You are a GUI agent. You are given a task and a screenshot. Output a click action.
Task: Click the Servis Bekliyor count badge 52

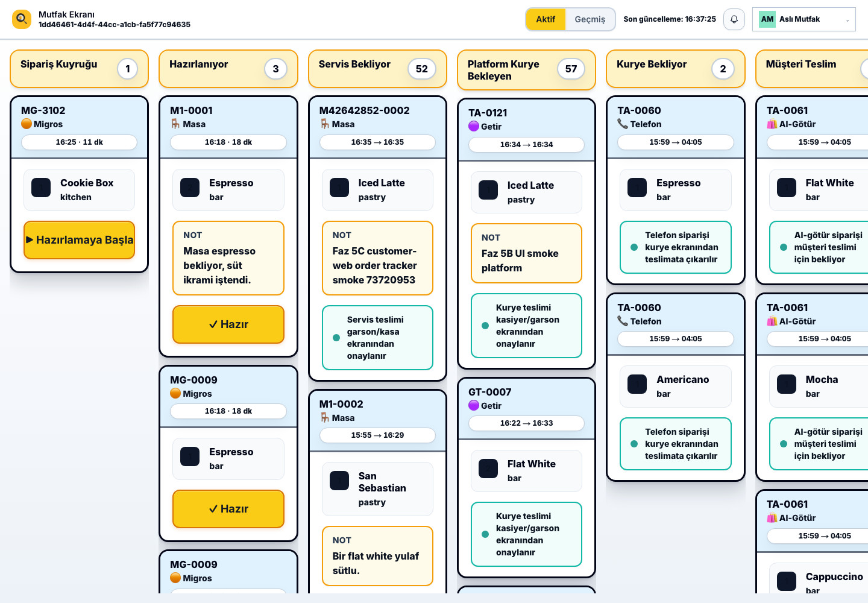pos(422,69)
